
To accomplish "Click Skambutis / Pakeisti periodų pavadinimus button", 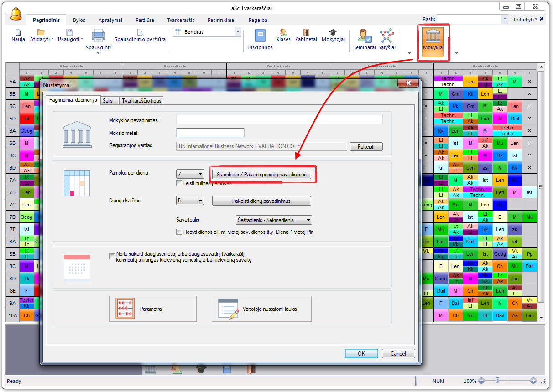I will 261,175.
